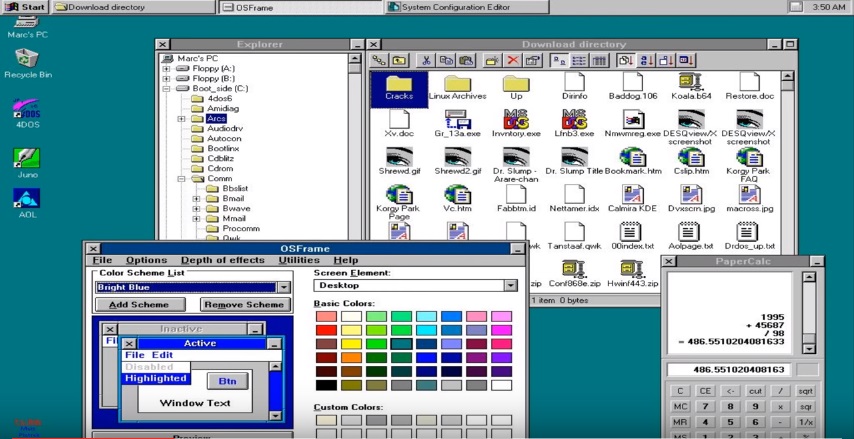Expand the Bmail folder node
This screenshot has height=439, width=854.
tap(197, 199)
